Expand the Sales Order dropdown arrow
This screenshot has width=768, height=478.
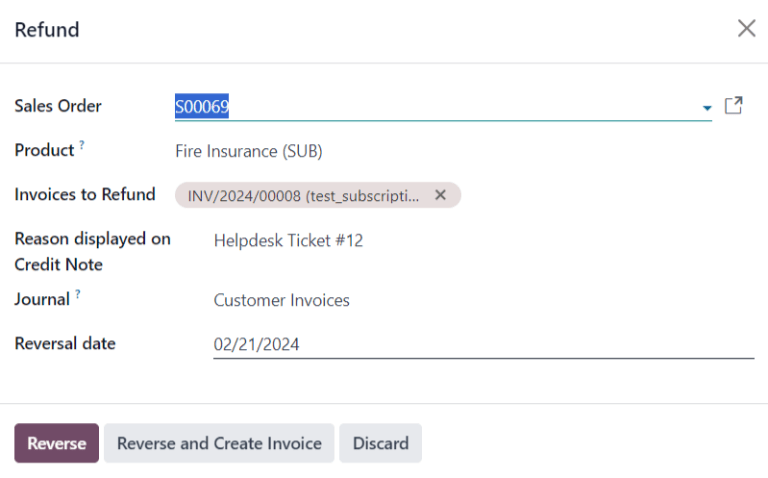[x=707, y=107]
